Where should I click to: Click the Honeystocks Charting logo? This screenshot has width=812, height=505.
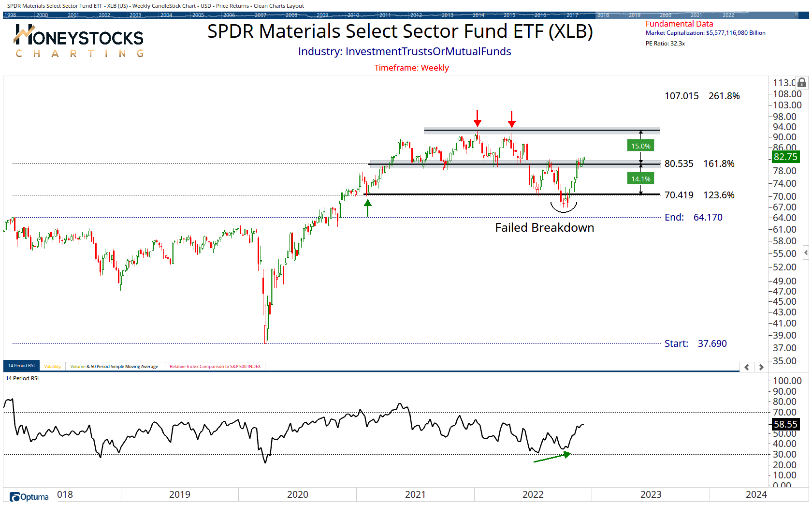click(79, 41)
